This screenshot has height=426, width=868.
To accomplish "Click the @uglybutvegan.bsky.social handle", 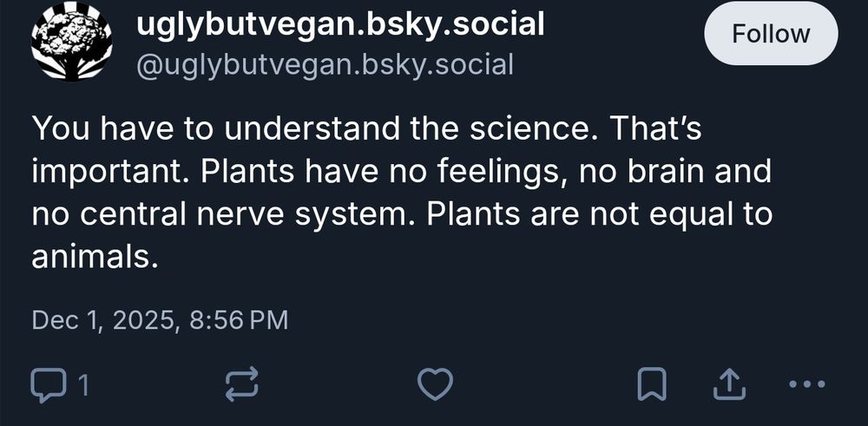I will [x=325, y=64].
